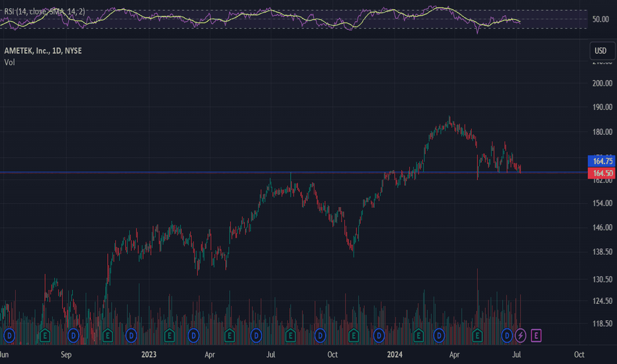Click the dividend marker for March 2023
The width and height of the screenshot is (617, 364).
tap(193, 336)
